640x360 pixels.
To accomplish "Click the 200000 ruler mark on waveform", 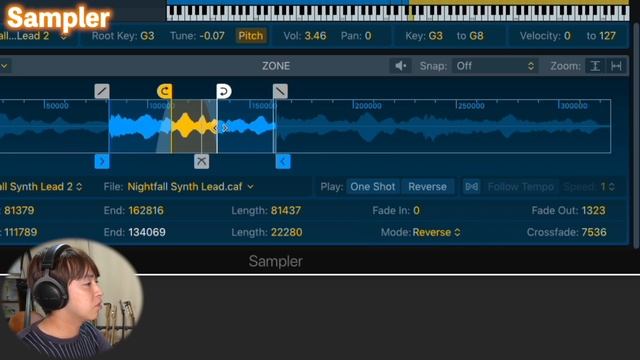I will pyautogui.click(x=367, y=106).
